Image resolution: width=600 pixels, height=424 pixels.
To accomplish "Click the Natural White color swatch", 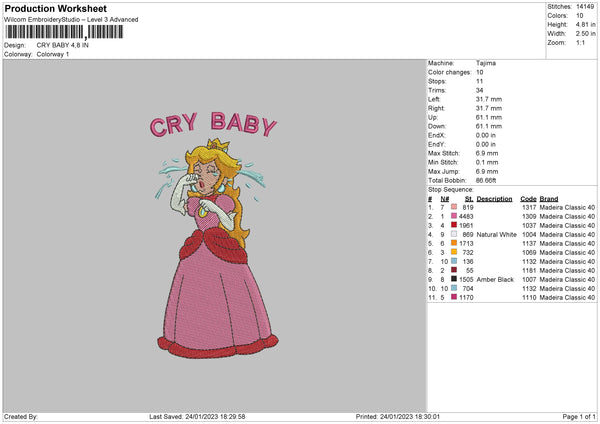I will 454,234.
